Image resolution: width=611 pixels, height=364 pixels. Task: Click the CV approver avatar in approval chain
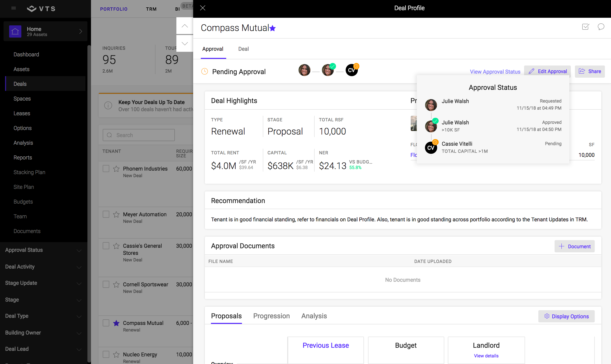pyautogui.click(x=352, y=70)
